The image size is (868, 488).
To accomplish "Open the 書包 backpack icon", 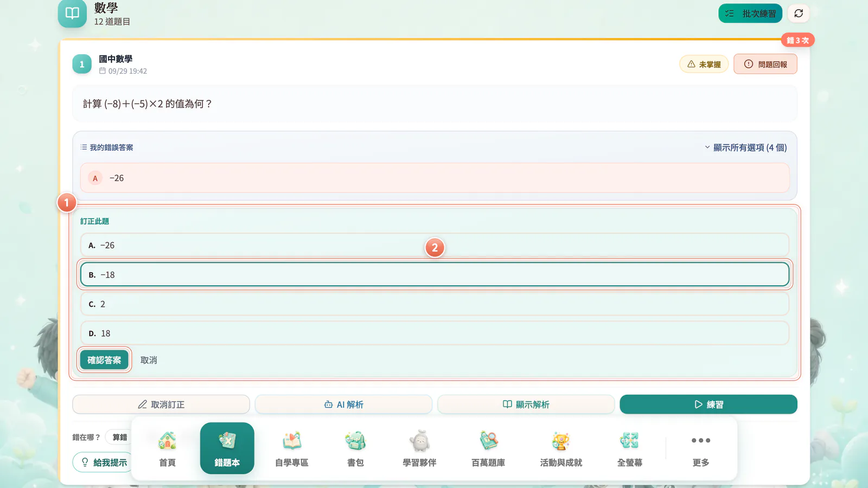I will (355, 448).
